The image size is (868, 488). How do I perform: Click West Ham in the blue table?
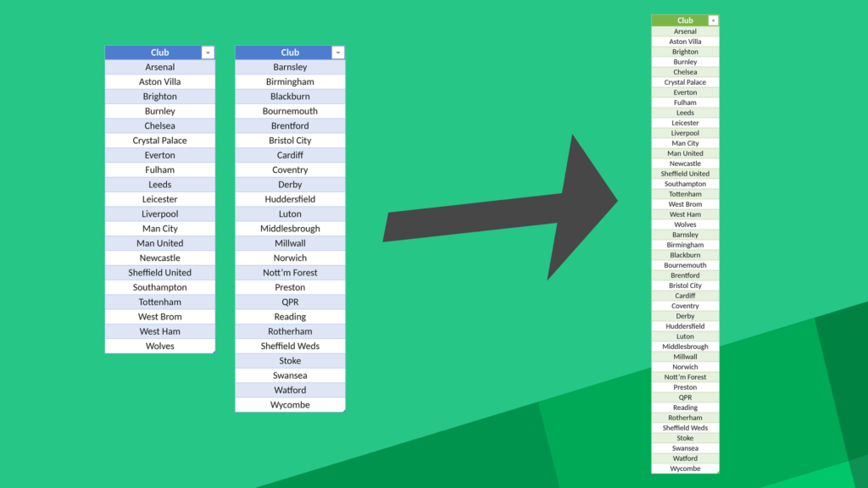point(160,331)
